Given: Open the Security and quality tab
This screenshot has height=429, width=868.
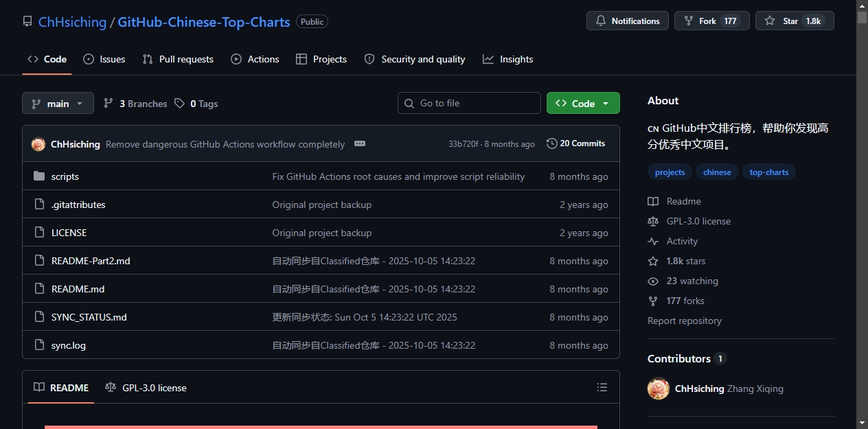Looking at the screenshot, I should coord(415,59).
